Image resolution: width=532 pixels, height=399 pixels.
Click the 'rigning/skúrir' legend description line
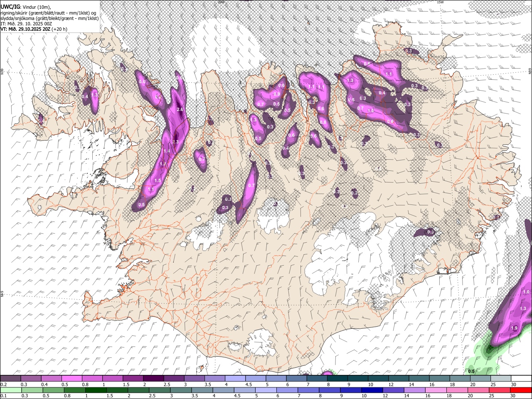[49, 13]
